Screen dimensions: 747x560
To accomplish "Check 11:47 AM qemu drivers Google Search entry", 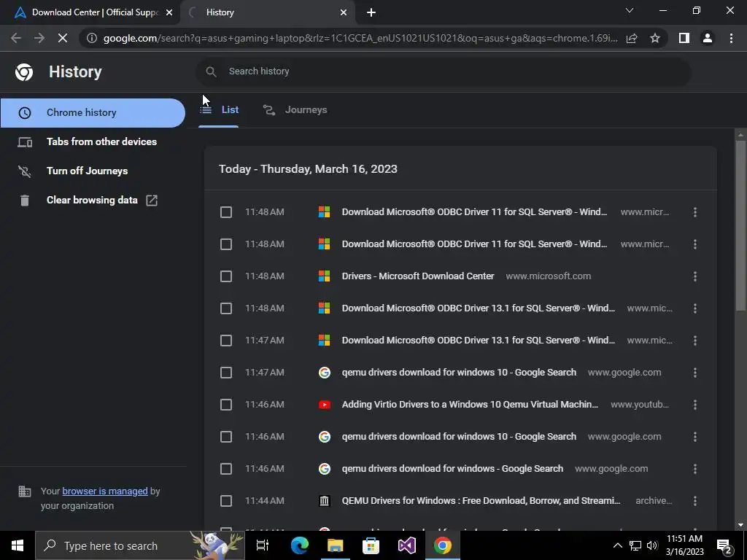I will [x=226, y=373].
